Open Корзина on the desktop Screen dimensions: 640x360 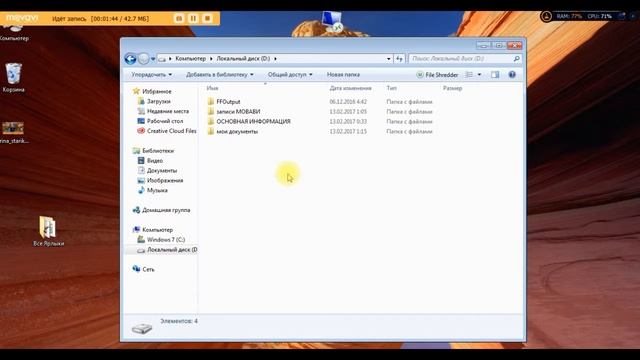pos(13,78)
